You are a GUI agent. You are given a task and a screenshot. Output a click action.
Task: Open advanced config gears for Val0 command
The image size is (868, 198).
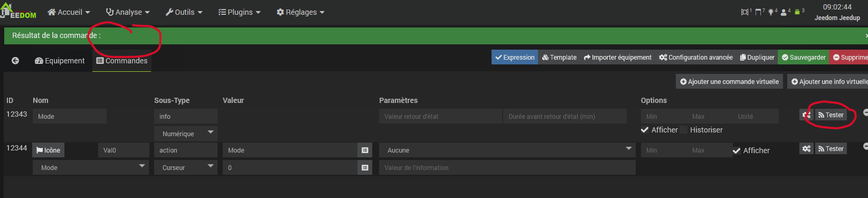[806, 149]
